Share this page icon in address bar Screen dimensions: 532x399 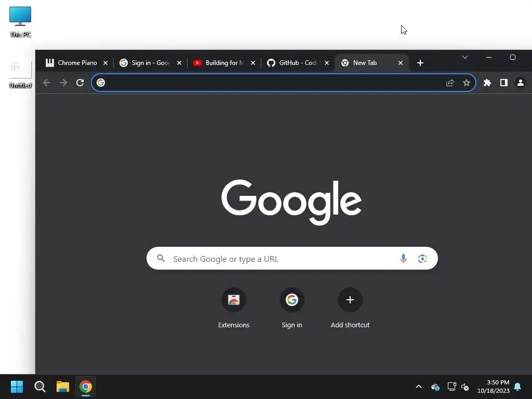(450, 83)
